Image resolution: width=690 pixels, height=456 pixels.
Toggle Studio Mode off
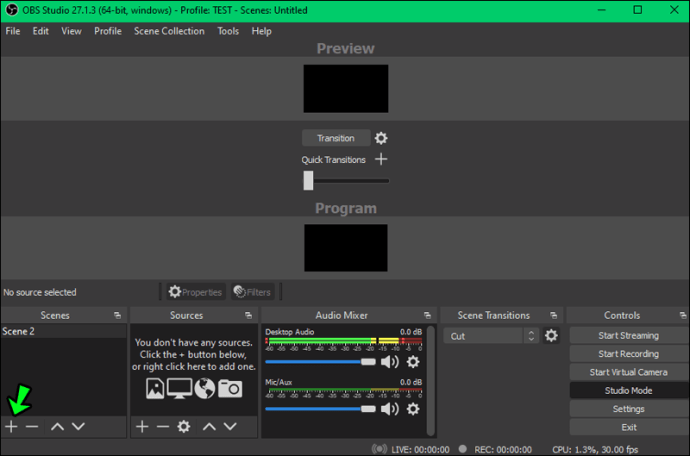[x=628, y=390]
